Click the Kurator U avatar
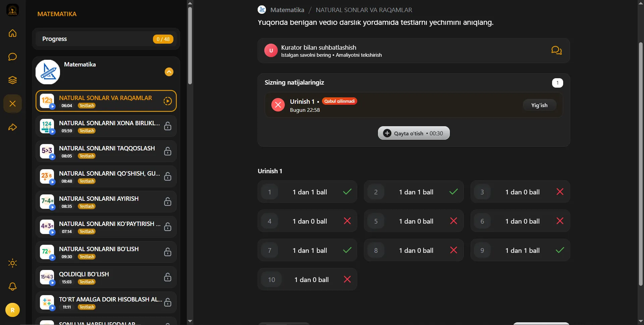 tap(271, 51)
